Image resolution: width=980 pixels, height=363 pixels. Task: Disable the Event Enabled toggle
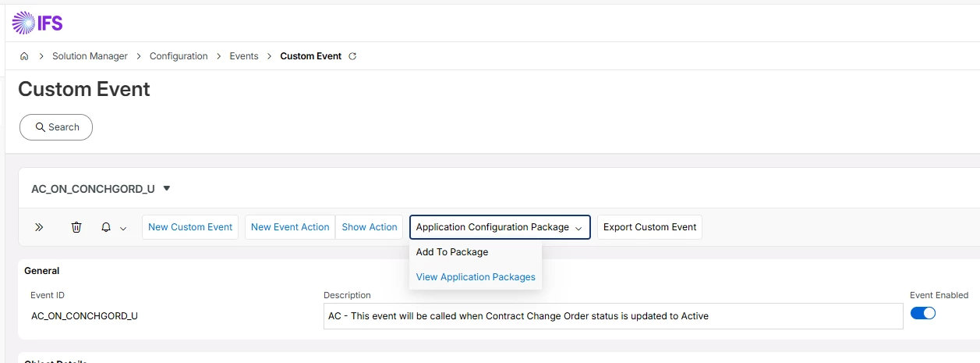[923, 313]
